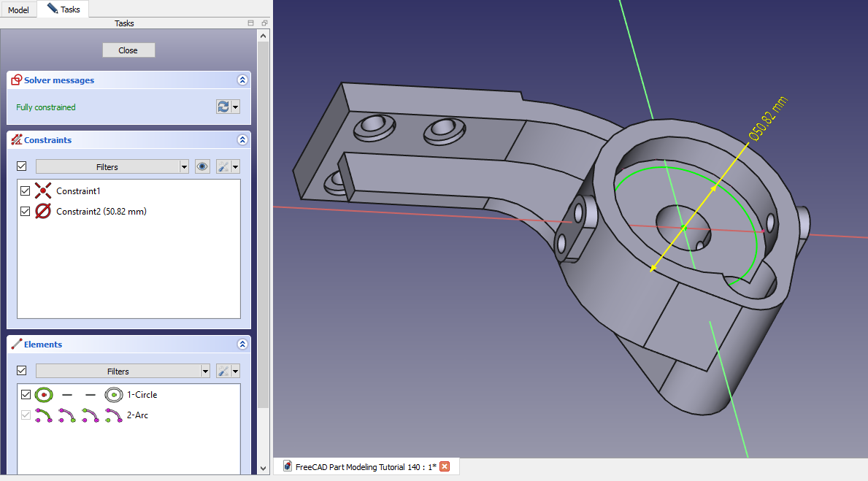Click the Constraint1 coincident constraint icon

pyautogui.click(x=43, y=191)
